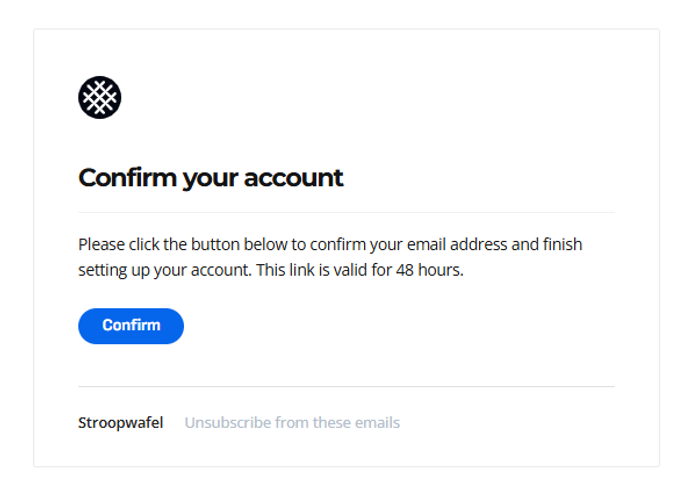This screenshot has height=504, width=700.
Task: Select the 'Confirm your account' heading
Action: click(x=210, y=178)
